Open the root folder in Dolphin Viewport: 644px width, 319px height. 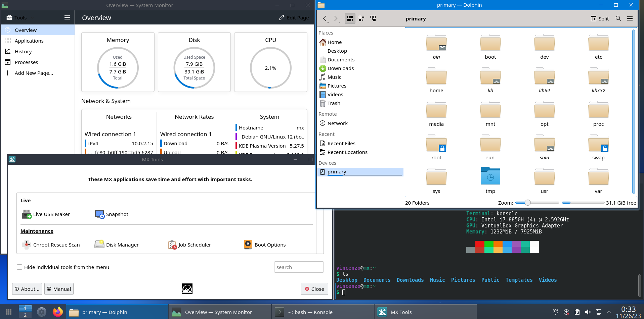[436, 147]
